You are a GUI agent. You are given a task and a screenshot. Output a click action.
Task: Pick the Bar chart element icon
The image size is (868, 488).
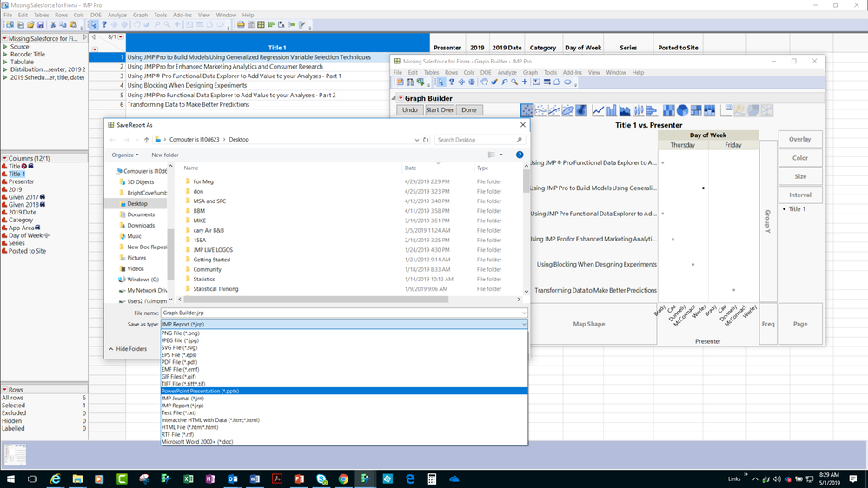[x=611, y=110]
